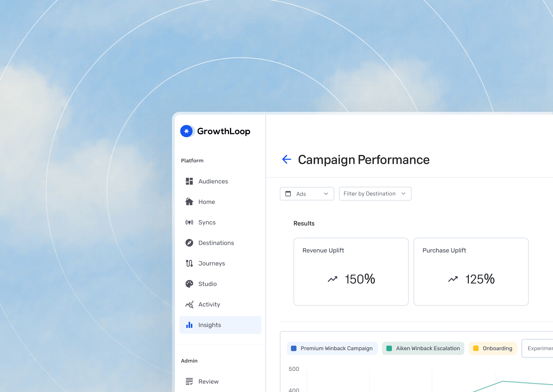Click the Studio palette icon
This screenshot has width=553, height=392.
tap(189, 284)
